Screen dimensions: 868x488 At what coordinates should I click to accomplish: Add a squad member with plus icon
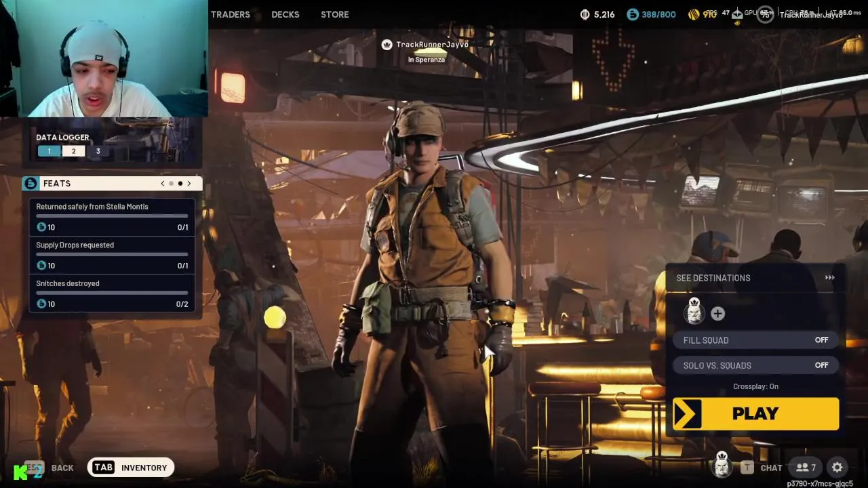(717, 313)
